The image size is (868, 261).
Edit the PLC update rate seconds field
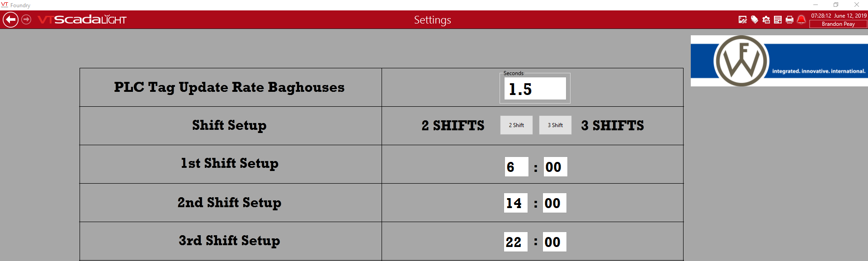click(x=535, y=89)
